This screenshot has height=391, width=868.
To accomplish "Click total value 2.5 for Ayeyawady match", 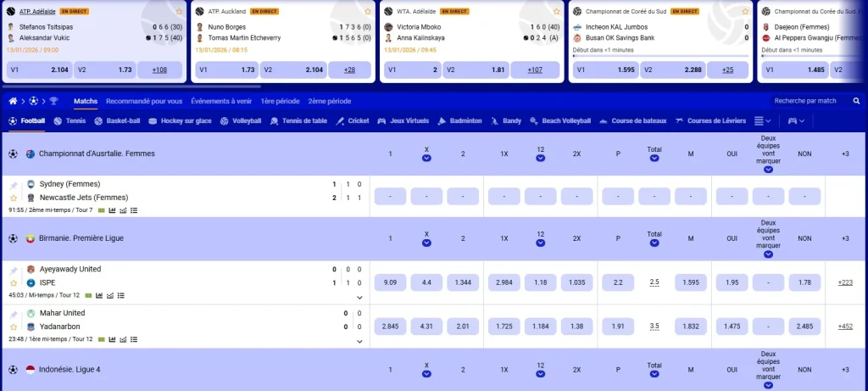I will coord(654,282).
